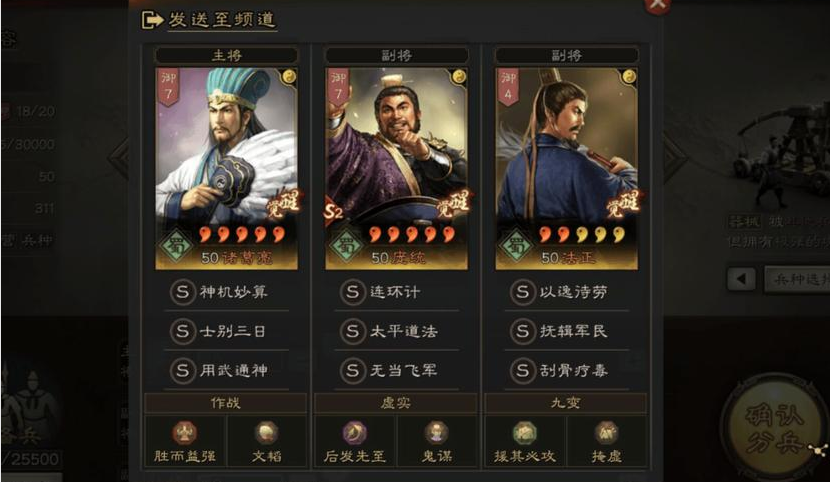Select the 胜而益强 tactic icon
The image size is (830, 482).
pyautogui.click(x=184, y=432)
